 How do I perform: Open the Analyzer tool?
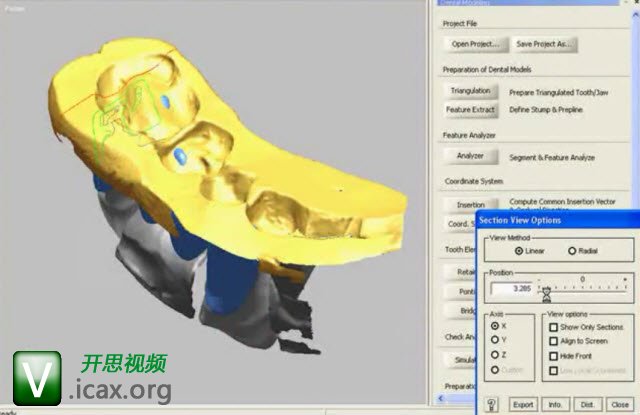471,156
